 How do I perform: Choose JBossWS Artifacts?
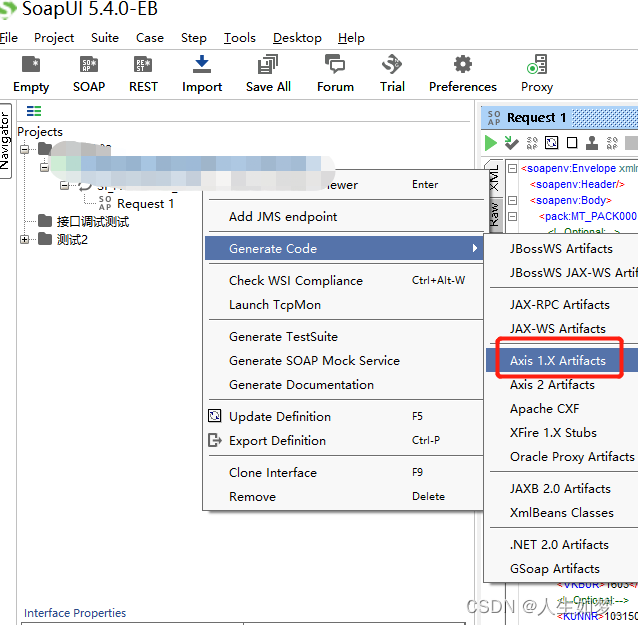pos(562,248)
